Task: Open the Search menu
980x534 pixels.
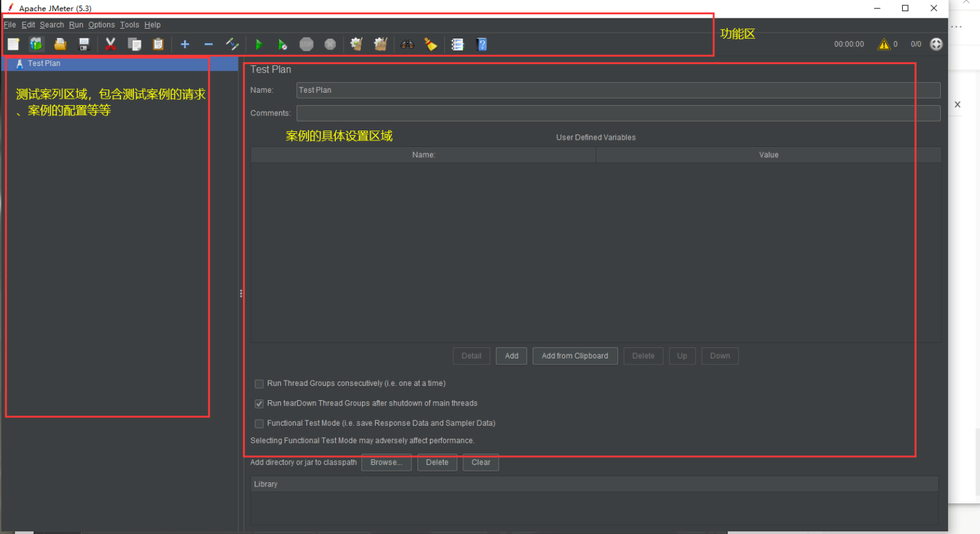Action: (52, 25)
